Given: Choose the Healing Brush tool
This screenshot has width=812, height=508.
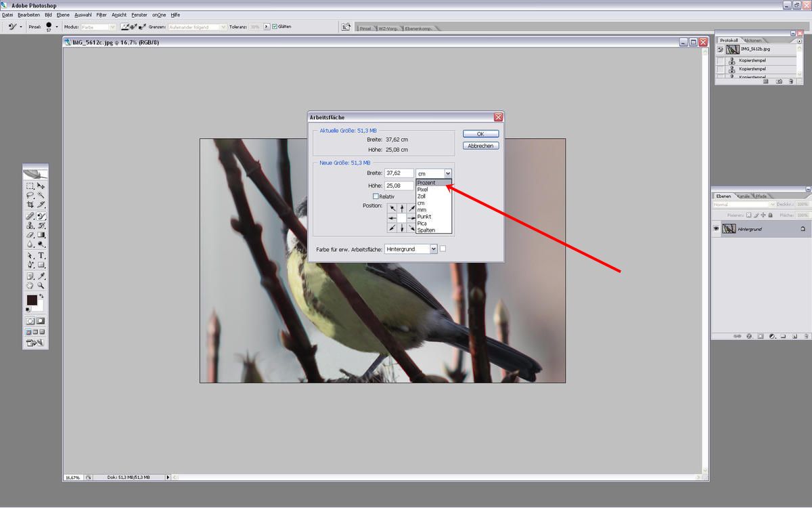Looking at the screenshot, I should pos(30,216).
